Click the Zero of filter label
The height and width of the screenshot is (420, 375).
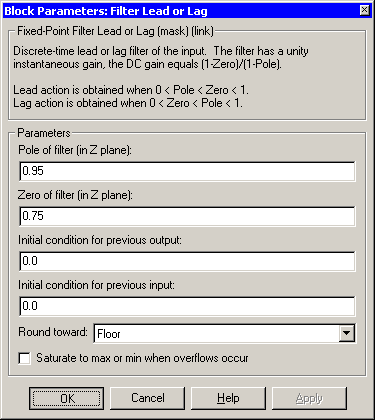coord(75,195)
